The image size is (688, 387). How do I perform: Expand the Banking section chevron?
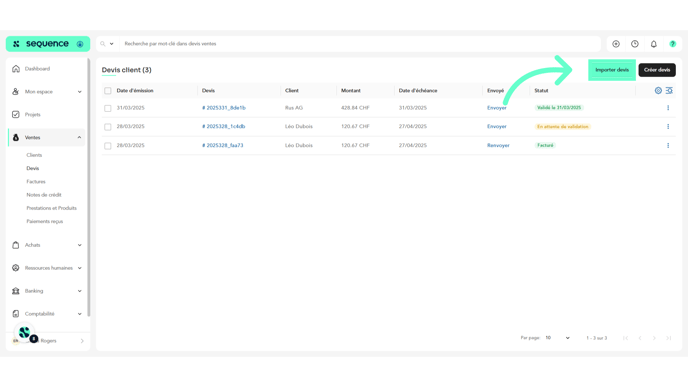pyautogui.click(x=79, y=291)
